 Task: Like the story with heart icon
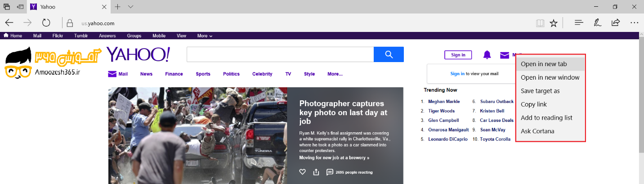(x=303, y=172)
